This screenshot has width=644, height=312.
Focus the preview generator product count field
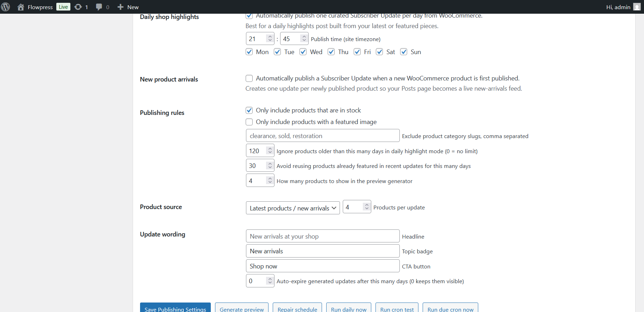click(260, 181)
